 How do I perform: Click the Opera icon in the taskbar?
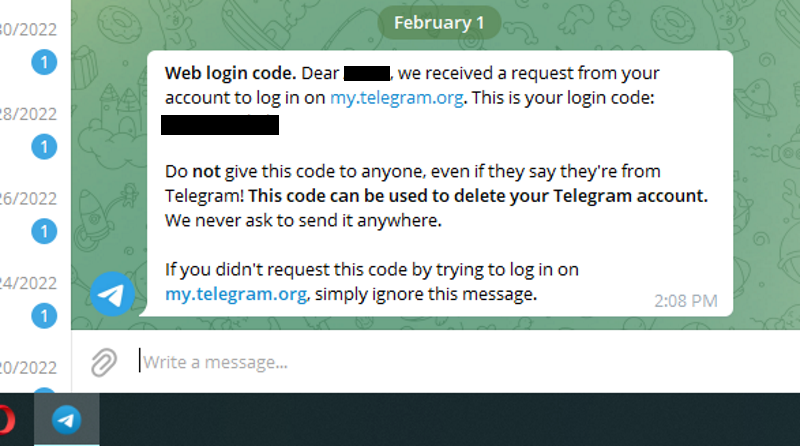(x=5, y=419)
